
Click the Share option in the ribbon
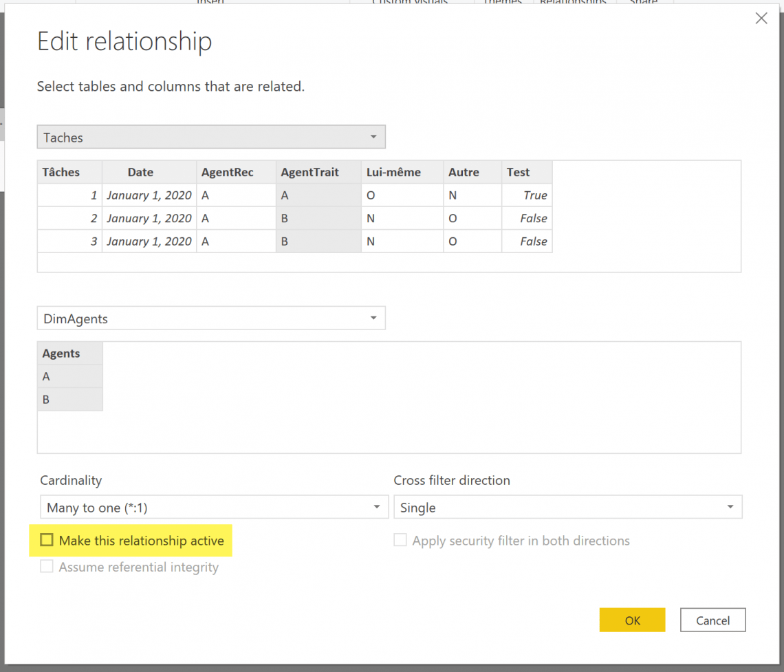pyautogui.click(x=644, y=3)
